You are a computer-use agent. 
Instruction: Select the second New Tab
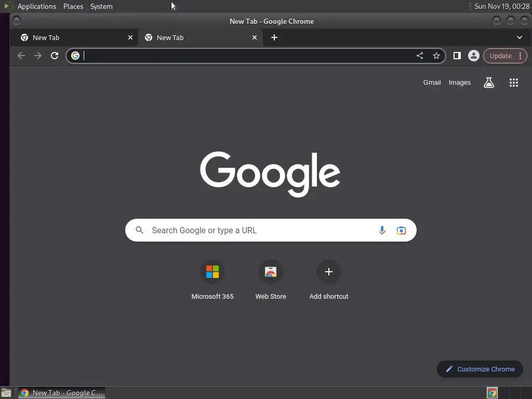(x=201, y=37)
